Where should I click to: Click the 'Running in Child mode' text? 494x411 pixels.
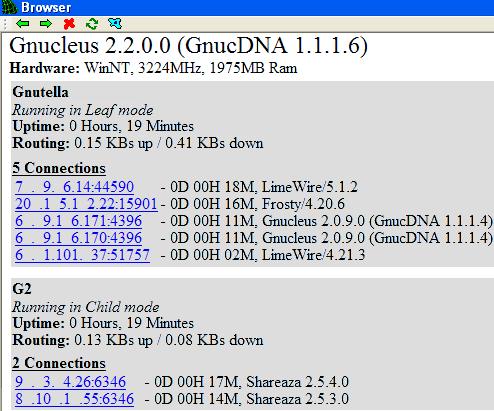[x=86, y=307]
